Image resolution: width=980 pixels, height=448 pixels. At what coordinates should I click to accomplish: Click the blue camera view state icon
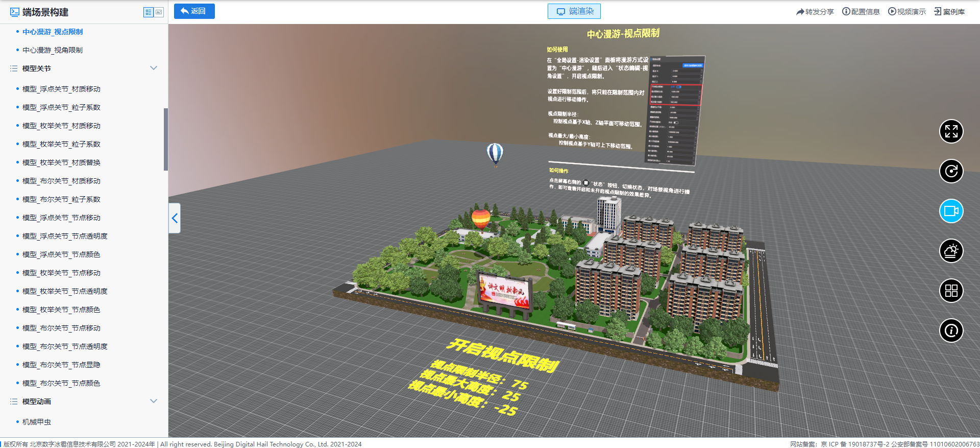point(951,211)
